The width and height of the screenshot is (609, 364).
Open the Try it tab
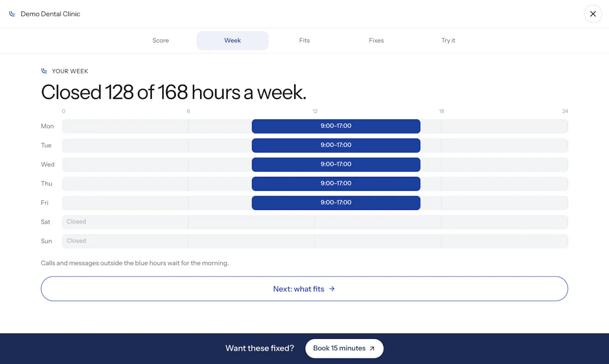pyautogui.click(x=448, y=40)
